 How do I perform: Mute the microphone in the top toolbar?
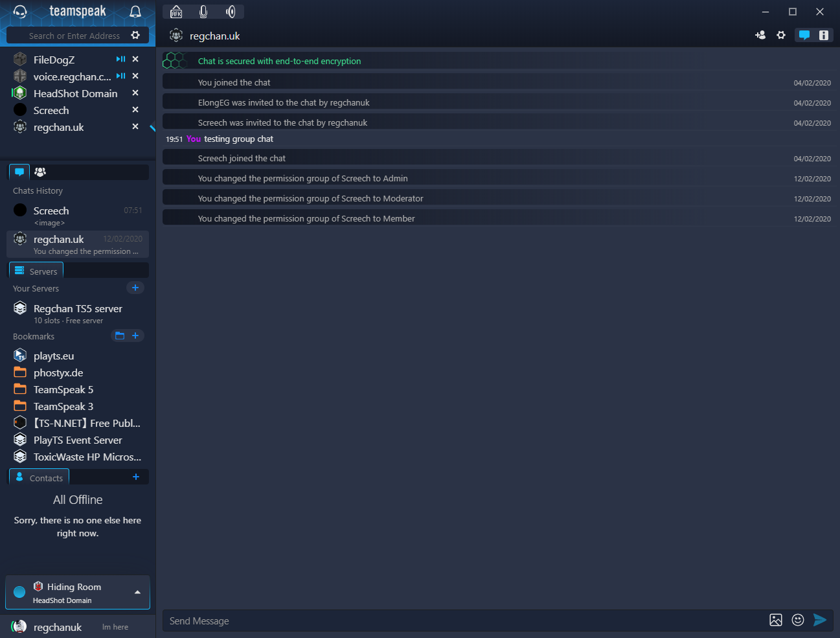(203, 12)
